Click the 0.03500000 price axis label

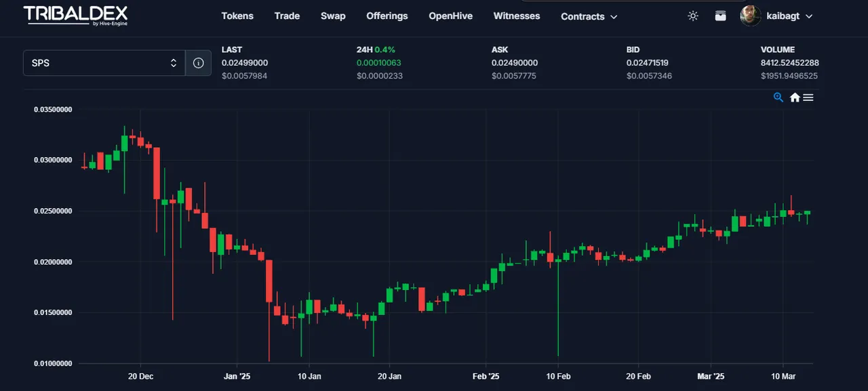tap(53, 109)
